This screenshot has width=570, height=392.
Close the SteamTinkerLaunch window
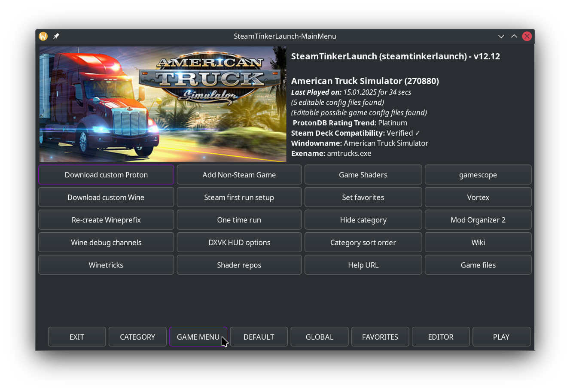tap(527, 36)
